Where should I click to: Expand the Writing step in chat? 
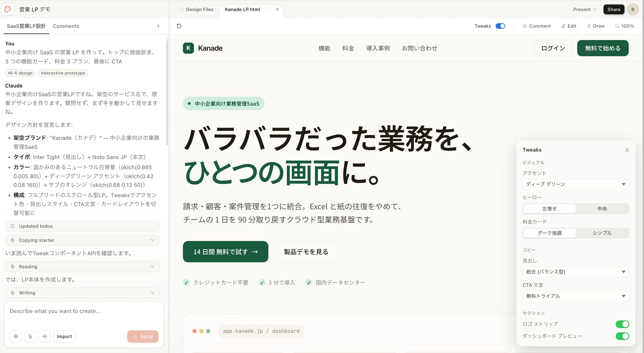152,293
